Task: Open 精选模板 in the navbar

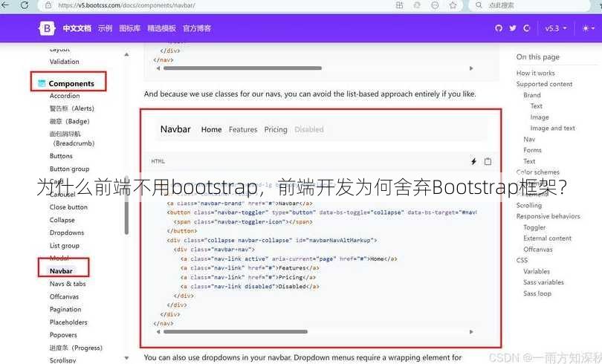Action: (161, 28)
